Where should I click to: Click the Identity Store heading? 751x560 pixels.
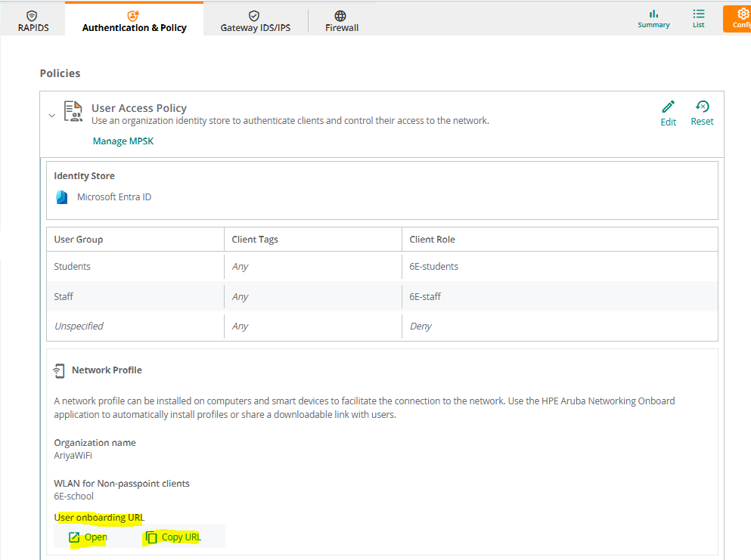[x=84, y=176]
